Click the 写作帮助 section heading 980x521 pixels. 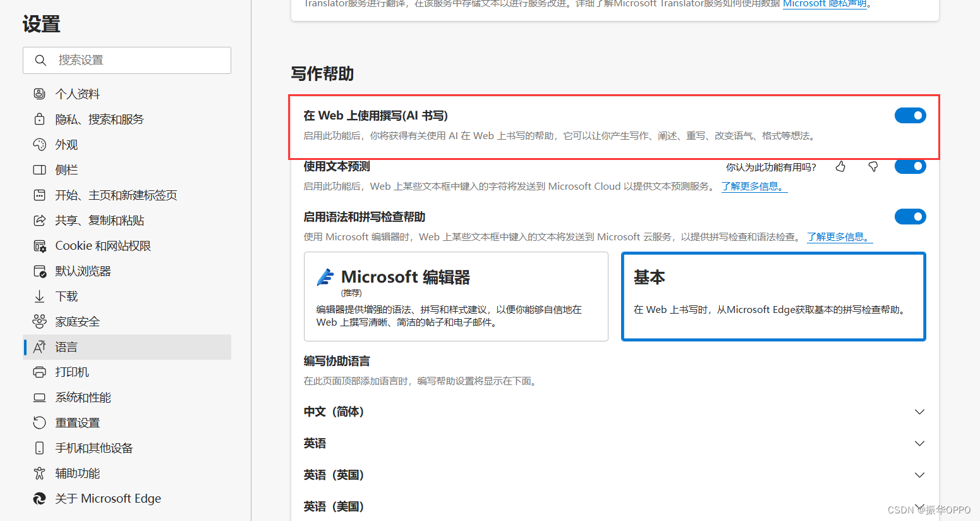coord(322,74)
